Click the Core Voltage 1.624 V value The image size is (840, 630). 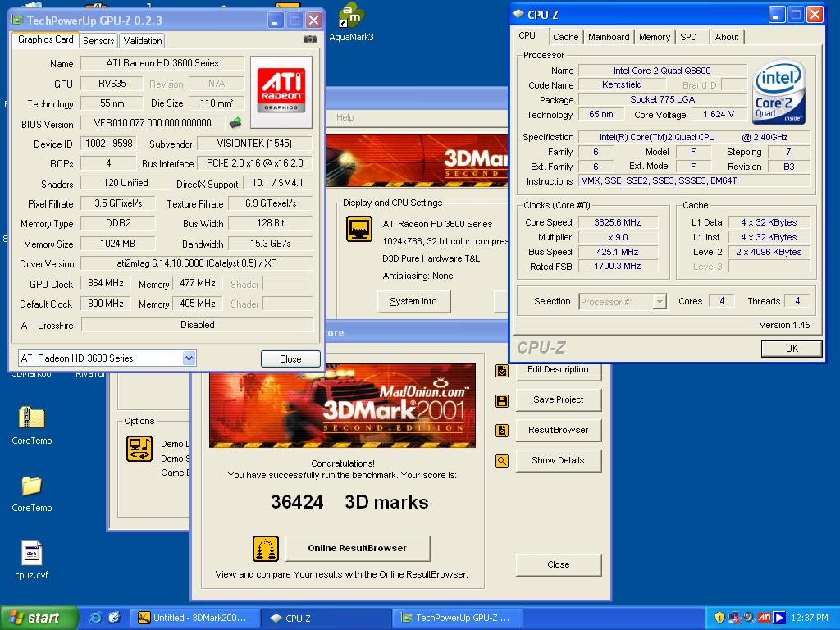tap(719, 114)
